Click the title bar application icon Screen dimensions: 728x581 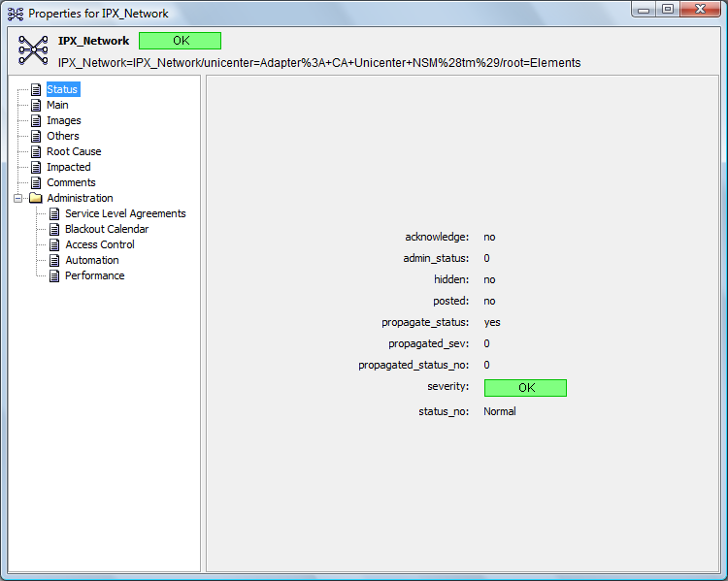(16, 14)
